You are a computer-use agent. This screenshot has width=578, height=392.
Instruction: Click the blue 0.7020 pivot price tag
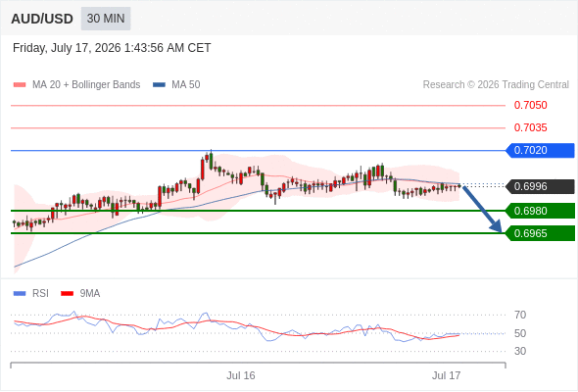click(x=540, y=151)
